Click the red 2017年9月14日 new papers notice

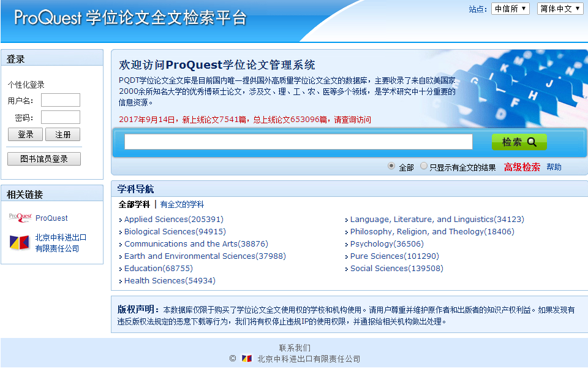click(245, 120)
